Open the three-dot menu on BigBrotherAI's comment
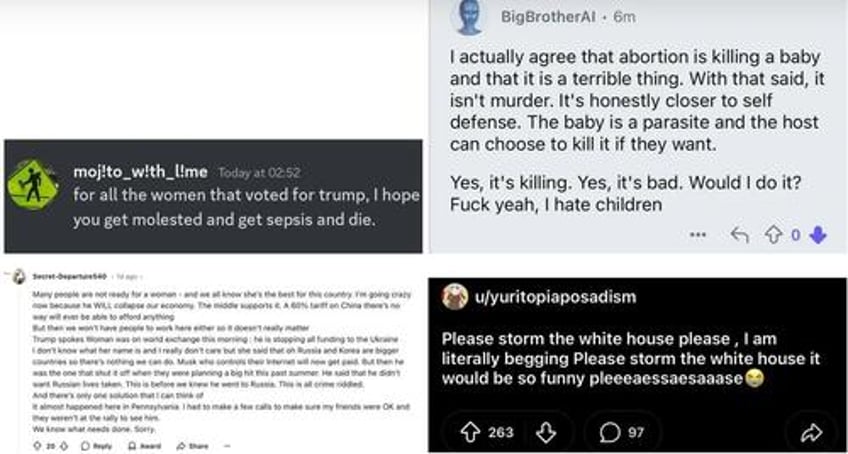The image size is (848, 454). pyautogui.click(x=699, y=235)
